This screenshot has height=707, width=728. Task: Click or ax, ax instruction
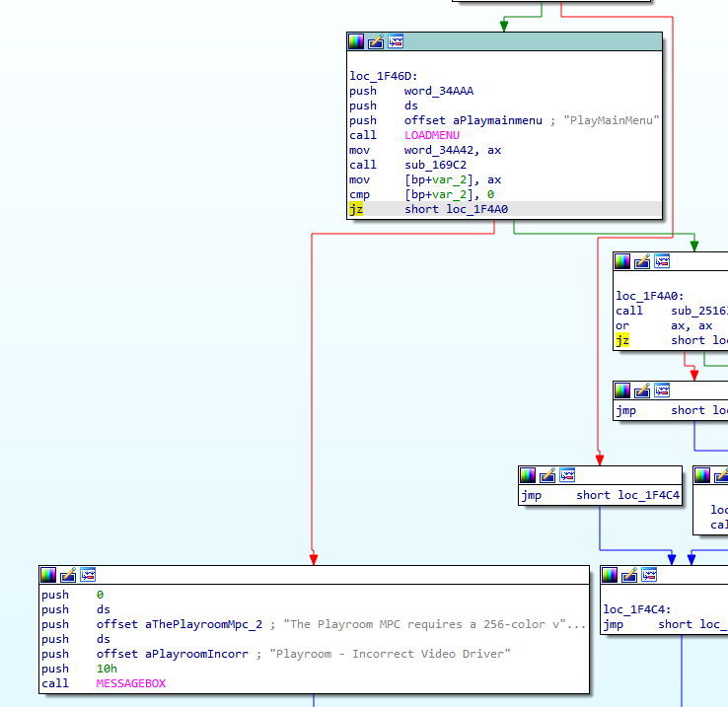tap(664, 325)
